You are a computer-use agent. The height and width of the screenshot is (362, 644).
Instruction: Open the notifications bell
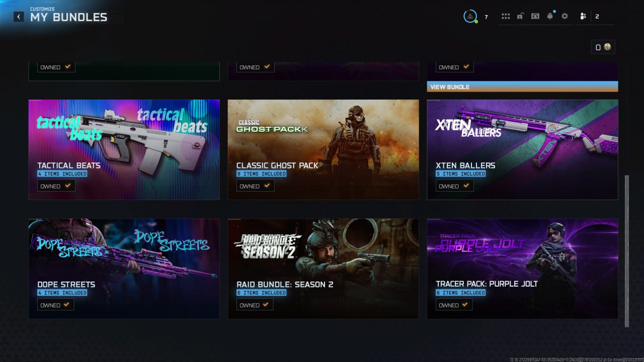pyautogui.click(x=550, y=16)
